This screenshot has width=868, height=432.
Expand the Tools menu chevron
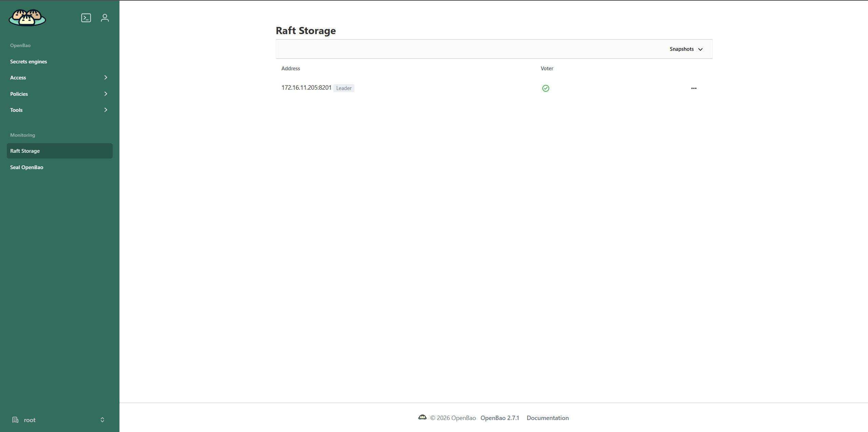click(x=105, y=110)
